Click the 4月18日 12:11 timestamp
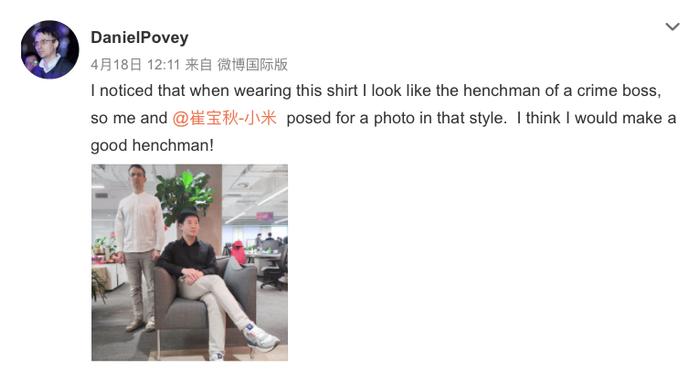700x370 pixels. (135, 65)
